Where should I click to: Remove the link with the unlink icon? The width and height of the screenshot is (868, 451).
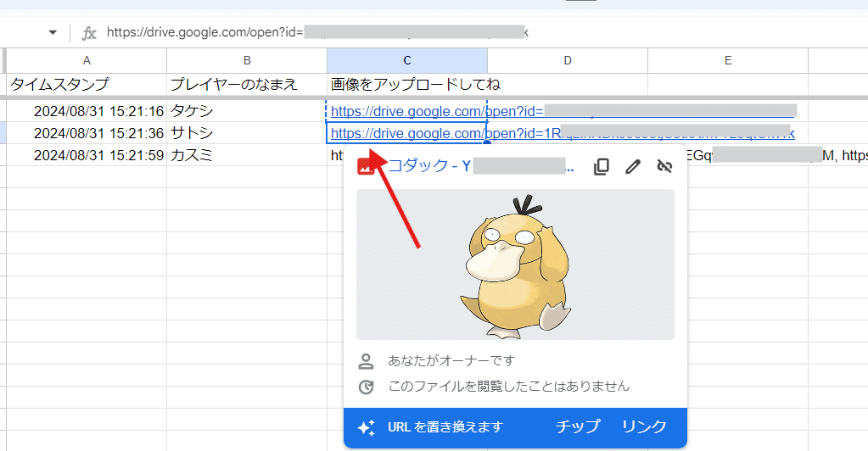coord(664,166)
